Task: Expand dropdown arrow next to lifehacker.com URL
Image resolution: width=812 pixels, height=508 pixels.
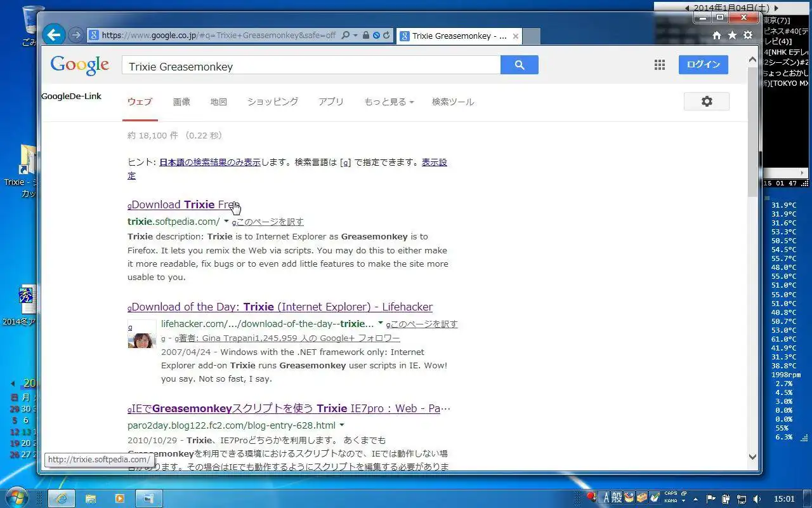Action: coord(381,323)
